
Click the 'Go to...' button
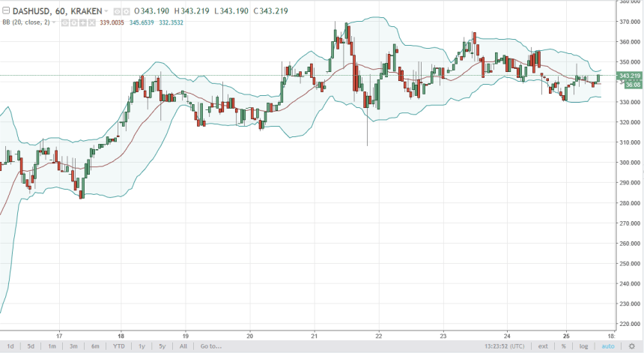(x=210, y=346)
